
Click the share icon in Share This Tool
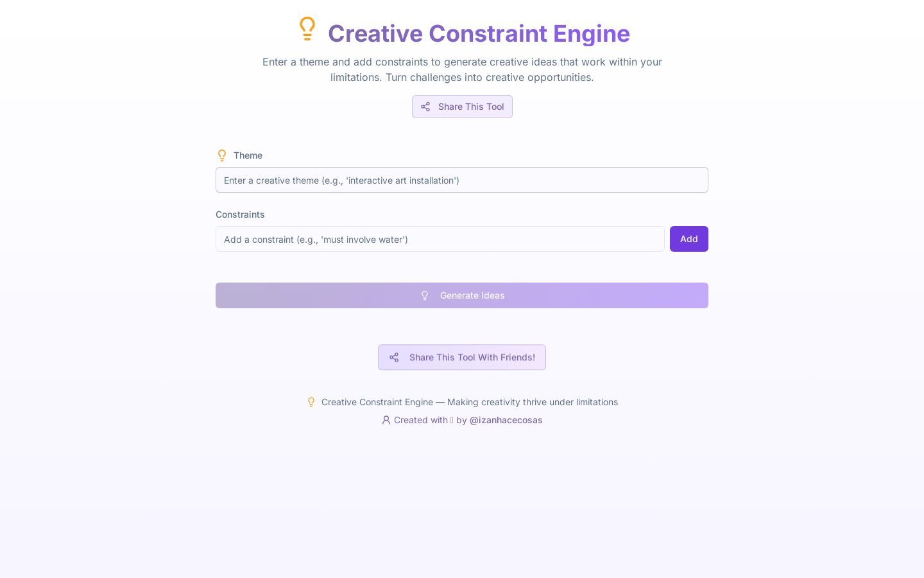click(x=425, y=107)
